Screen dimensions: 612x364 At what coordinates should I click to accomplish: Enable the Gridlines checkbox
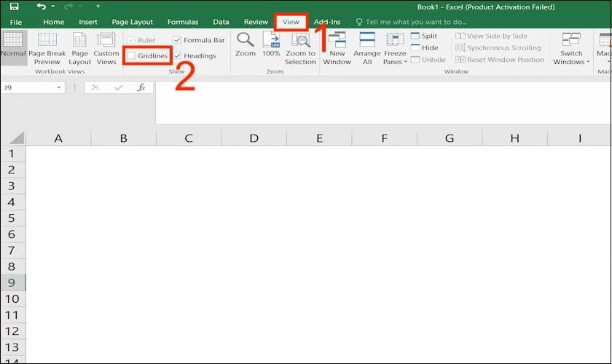click(131, 56)
